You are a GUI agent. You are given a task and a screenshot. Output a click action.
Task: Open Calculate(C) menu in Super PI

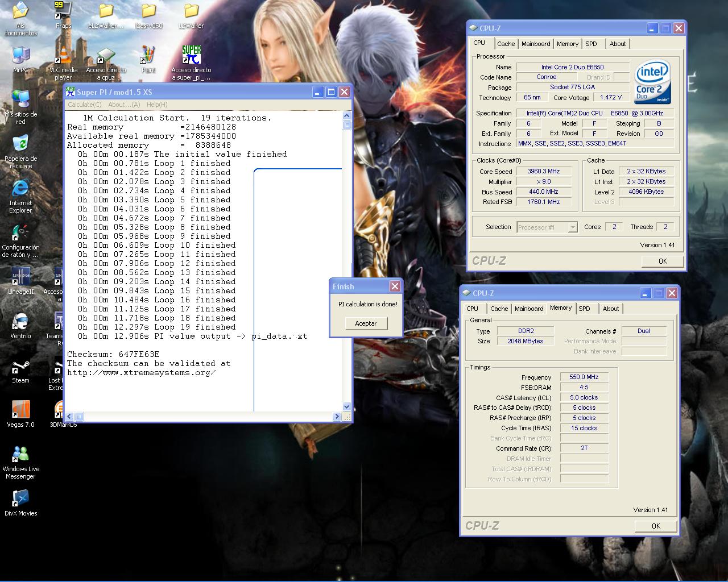(84, 105)
